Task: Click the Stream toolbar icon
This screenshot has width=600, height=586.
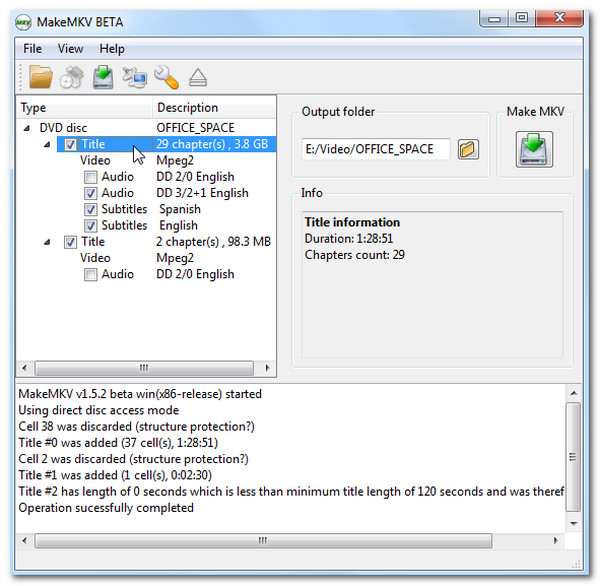Action: 135,77
